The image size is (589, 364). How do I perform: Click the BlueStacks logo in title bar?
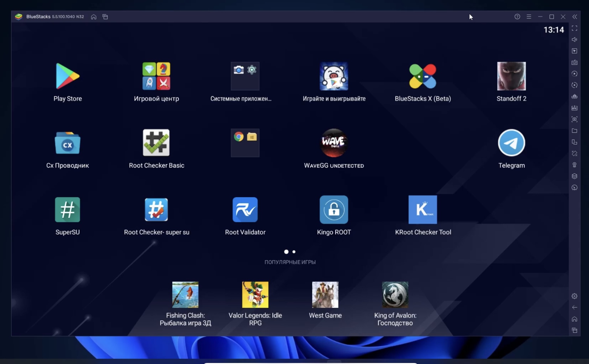(19, 17)
